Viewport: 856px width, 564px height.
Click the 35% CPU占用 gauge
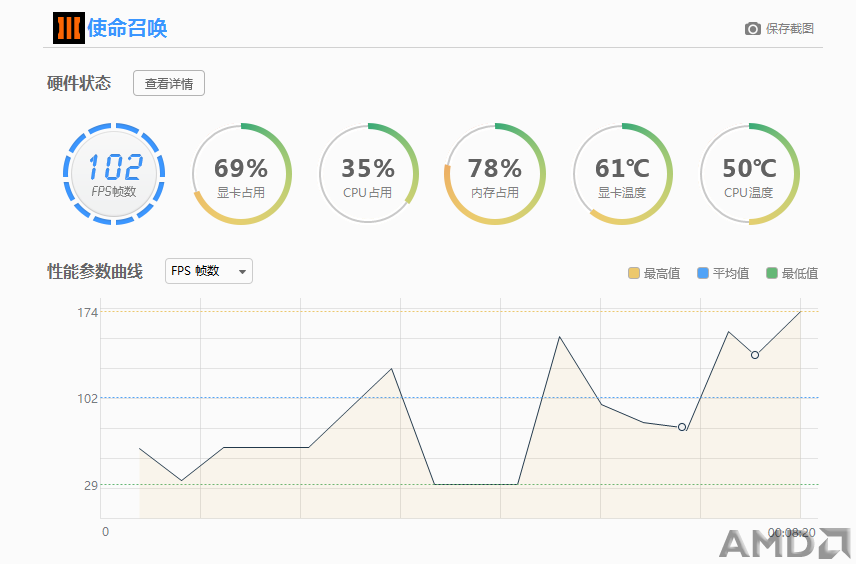368,174
